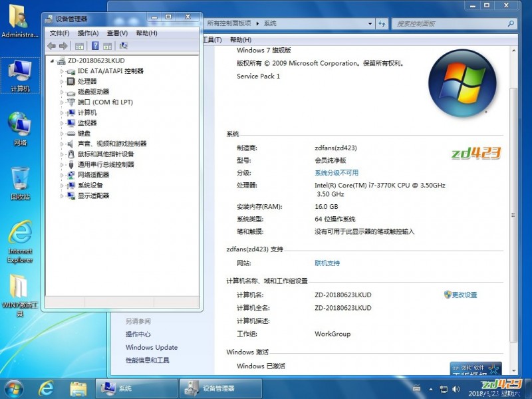Select the 处理器 device icon

pos(71,81)
